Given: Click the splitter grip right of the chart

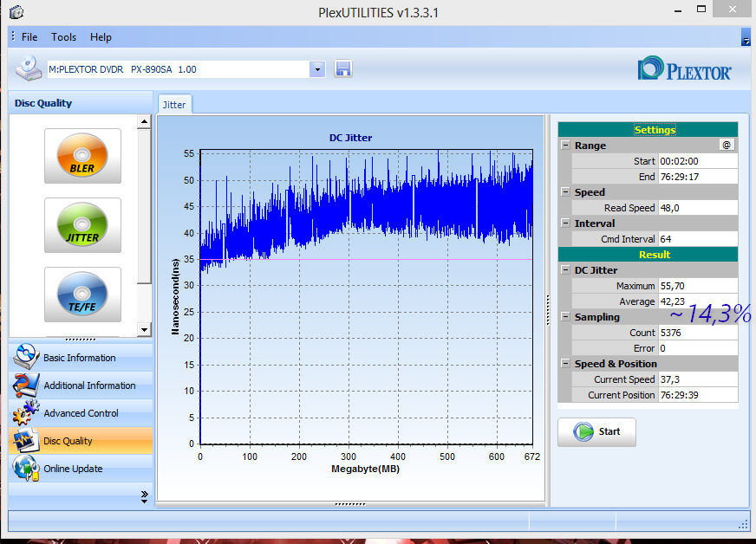Looking at the screenshot, I should (x=548, y=310).
